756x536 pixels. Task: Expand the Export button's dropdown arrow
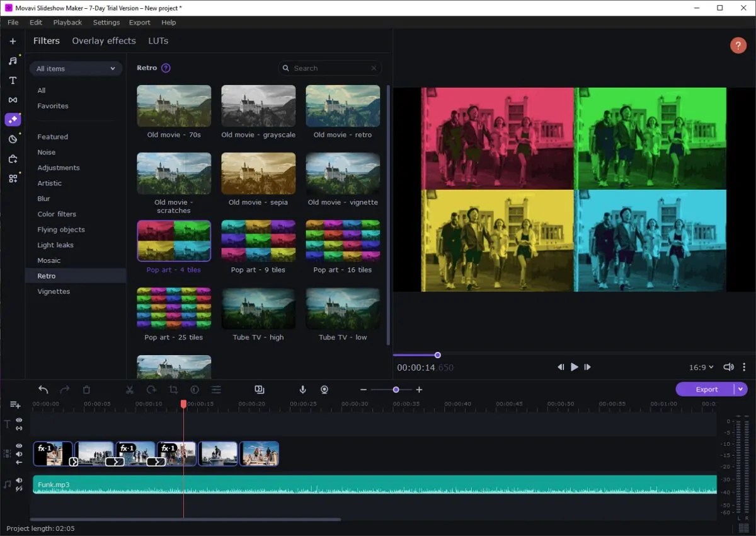(741, 389)
